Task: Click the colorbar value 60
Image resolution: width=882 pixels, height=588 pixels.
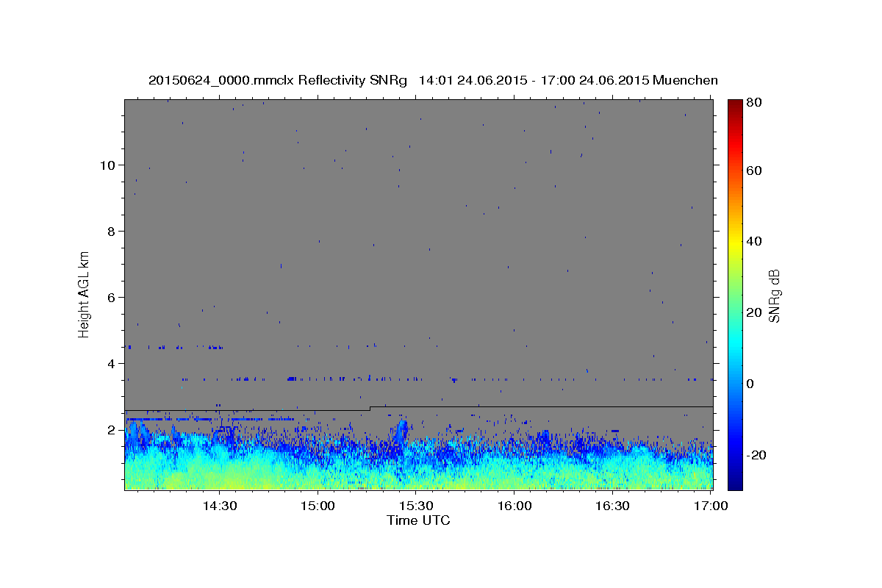Action: pos(756,171)
